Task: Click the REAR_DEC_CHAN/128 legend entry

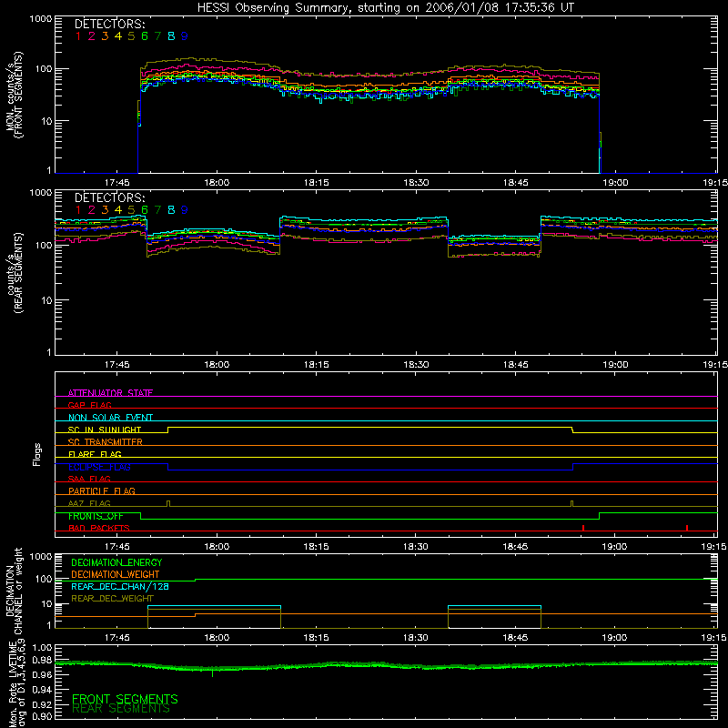Action: pos(120,587)
